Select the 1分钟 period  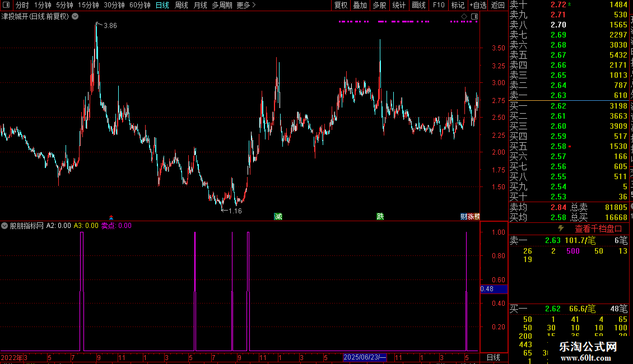pos(43,5)
